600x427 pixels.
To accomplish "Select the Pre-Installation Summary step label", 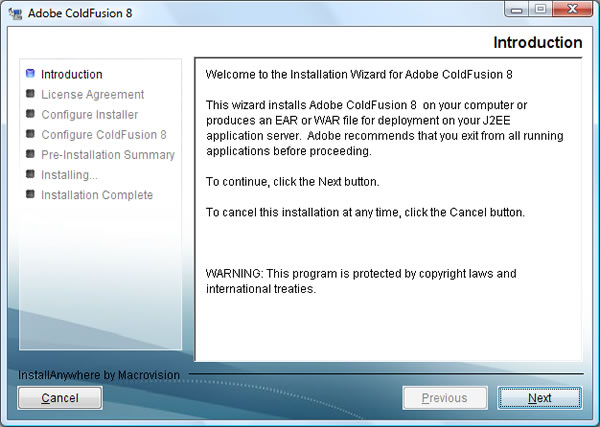I will tap(108, 155).
